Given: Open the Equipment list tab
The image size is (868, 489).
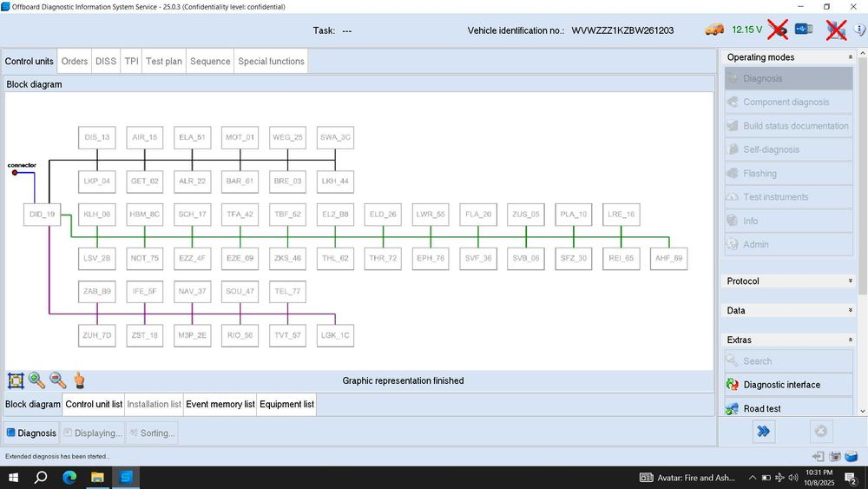Looking at the screenshot, I should 286,404.
